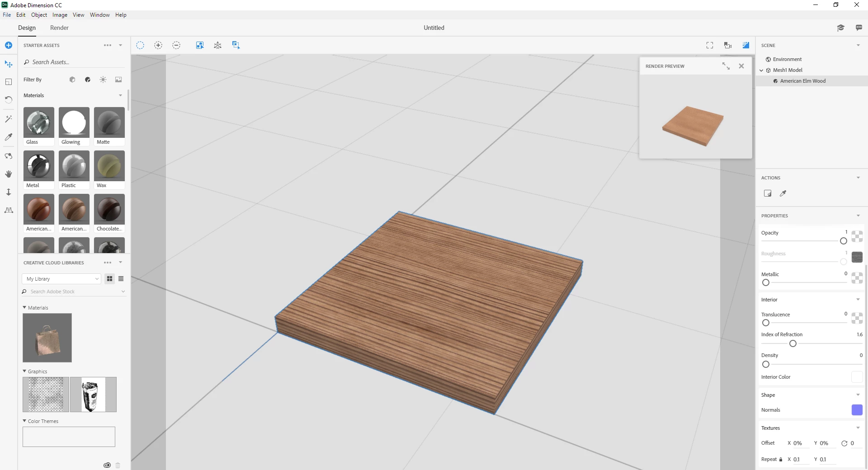Open the Object menu
This screenshot has height=470, width=868.
point(39,15)
